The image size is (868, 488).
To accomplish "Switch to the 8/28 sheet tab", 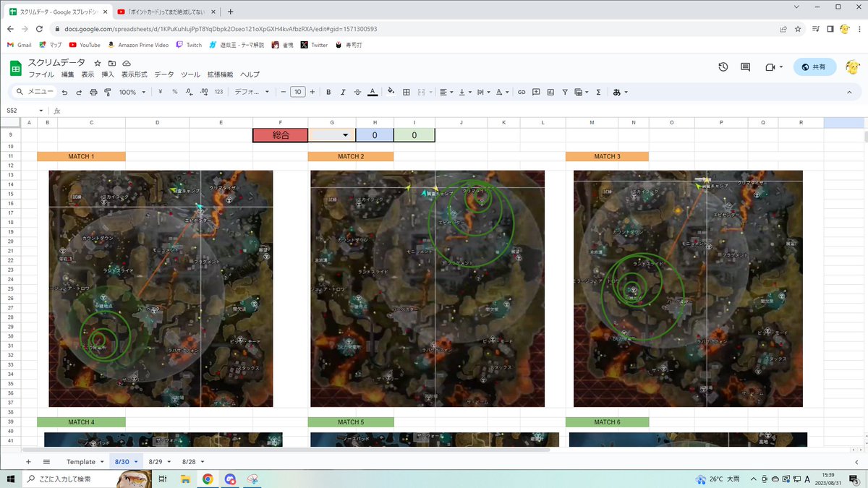I will point(192,461).
